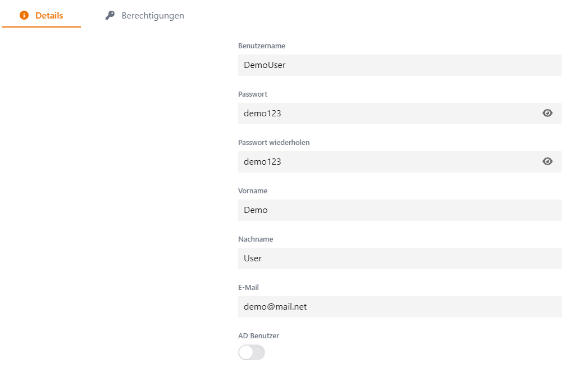Reveal the Passwort wiederholen entry via eye icon
Image resolution: width=588 pixels, height=372 pixels.
pyautogui.click(x=548, y=162)
